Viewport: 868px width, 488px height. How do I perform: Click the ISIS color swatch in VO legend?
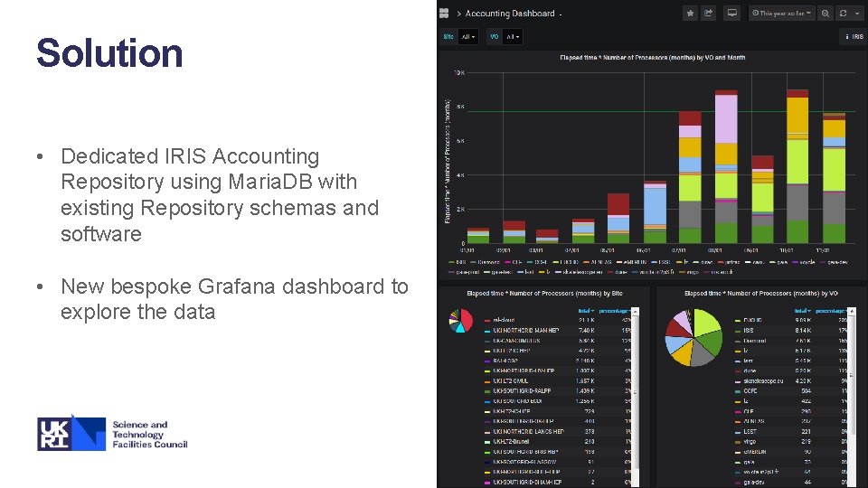point(738,331)
